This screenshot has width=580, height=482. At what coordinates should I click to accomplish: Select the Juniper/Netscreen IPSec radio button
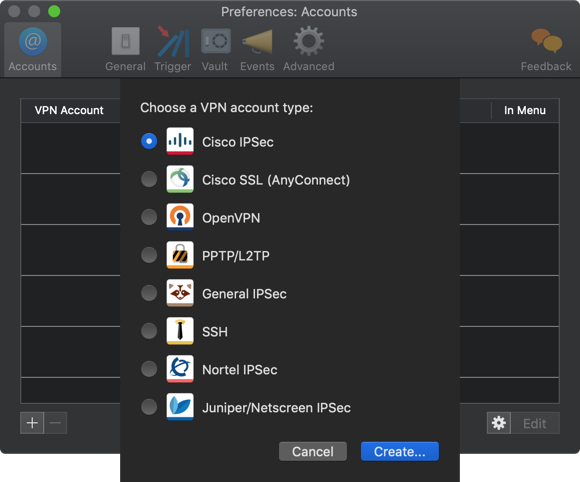click(149, 407)
